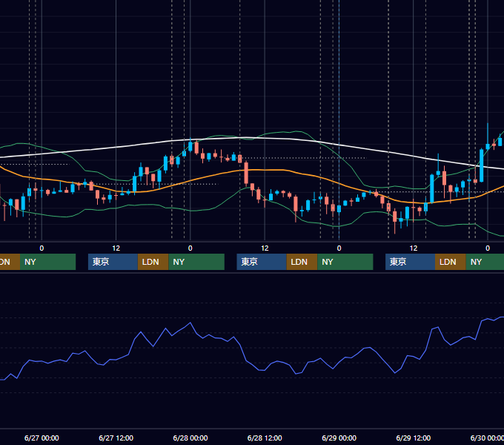Click the LDN session block on 6/29

tap(451, 262)
